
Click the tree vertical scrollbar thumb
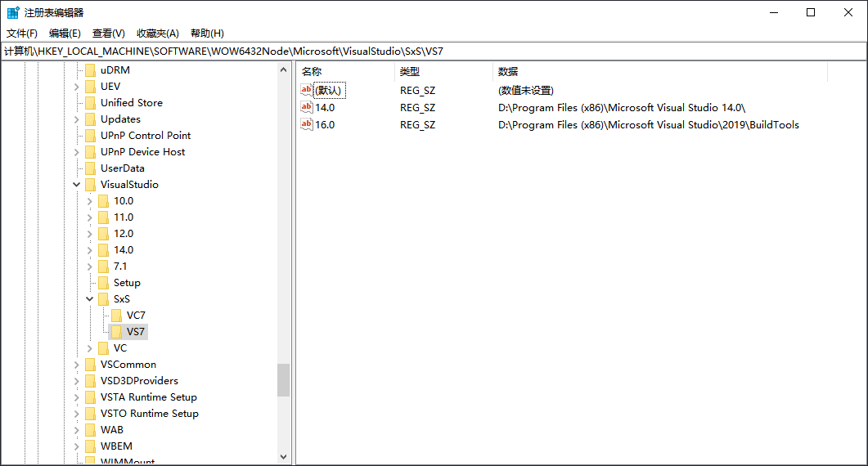[x=283, y=379]
